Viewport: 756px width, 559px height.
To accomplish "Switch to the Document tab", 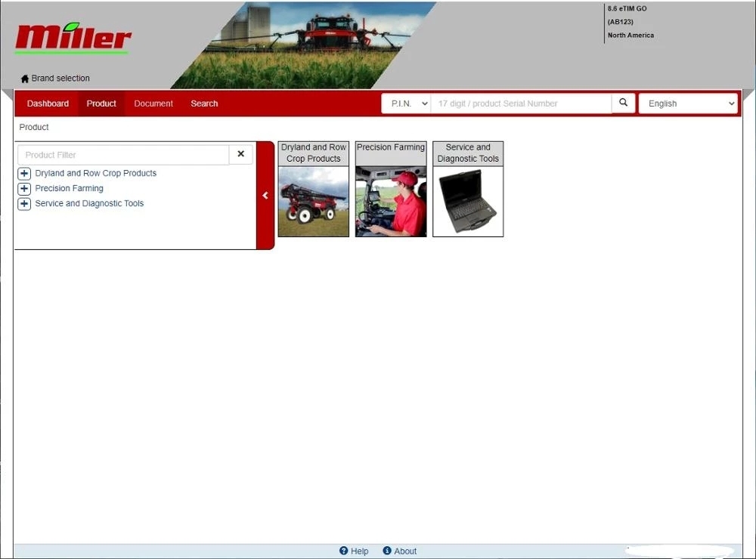I will 153,103.
